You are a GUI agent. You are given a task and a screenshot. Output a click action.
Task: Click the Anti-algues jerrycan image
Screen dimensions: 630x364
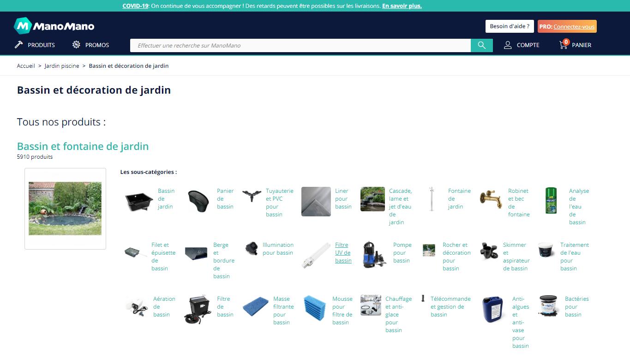point(493,310)
